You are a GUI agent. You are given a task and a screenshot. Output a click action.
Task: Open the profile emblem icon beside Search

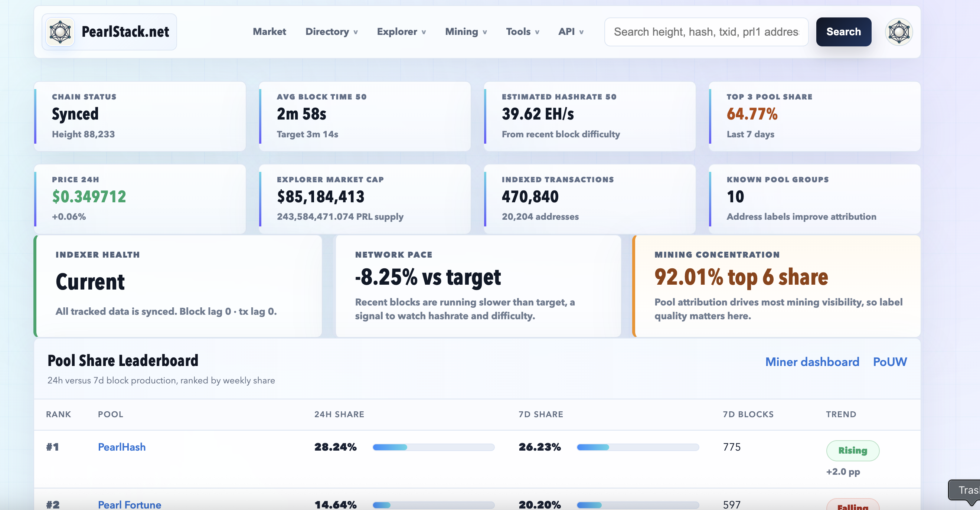click(899, 32)
